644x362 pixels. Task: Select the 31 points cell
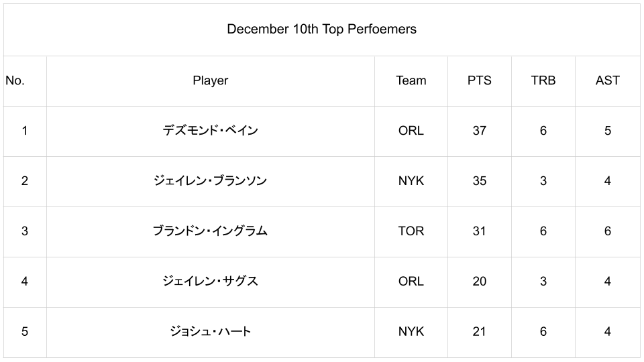479,231
